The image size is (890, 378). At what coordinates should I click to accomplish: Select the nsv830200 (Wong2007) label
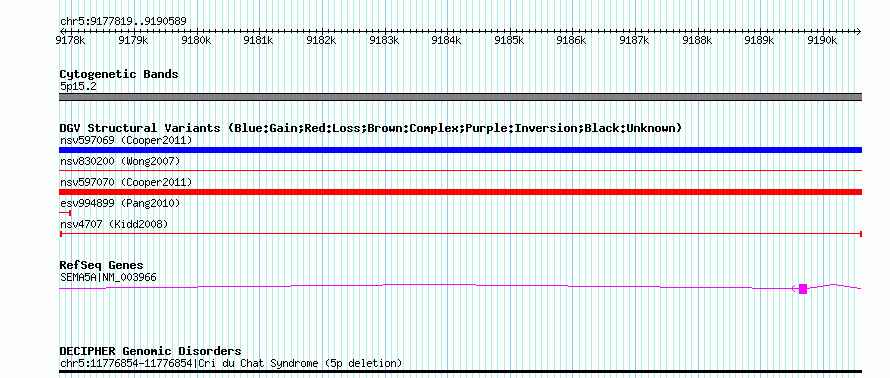tap(120, 162)
